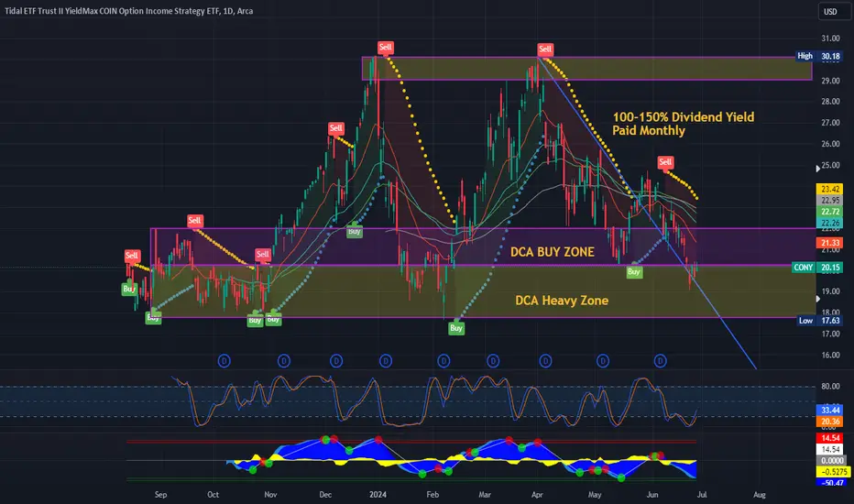Select the late-October Sell signal label
Viewport: 854px width, 504px height.
pyautogui.click(x=263, y=254)
